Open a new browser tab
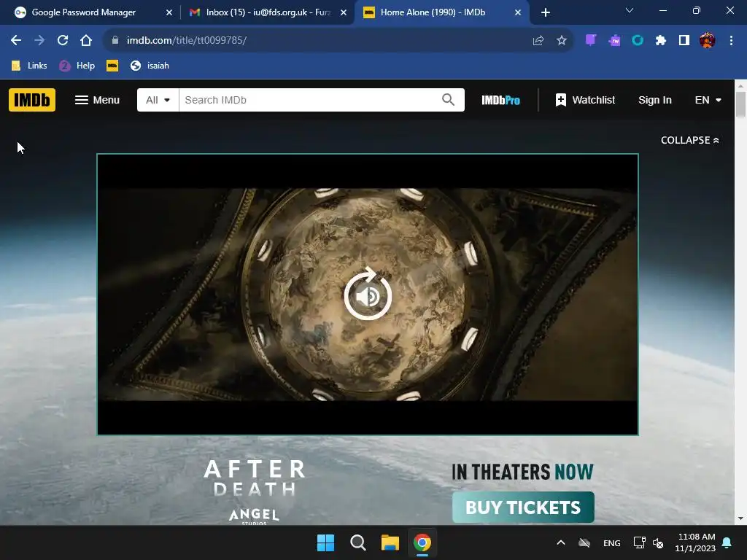Screen dimensions: 747x560 (x=546, y=12)
